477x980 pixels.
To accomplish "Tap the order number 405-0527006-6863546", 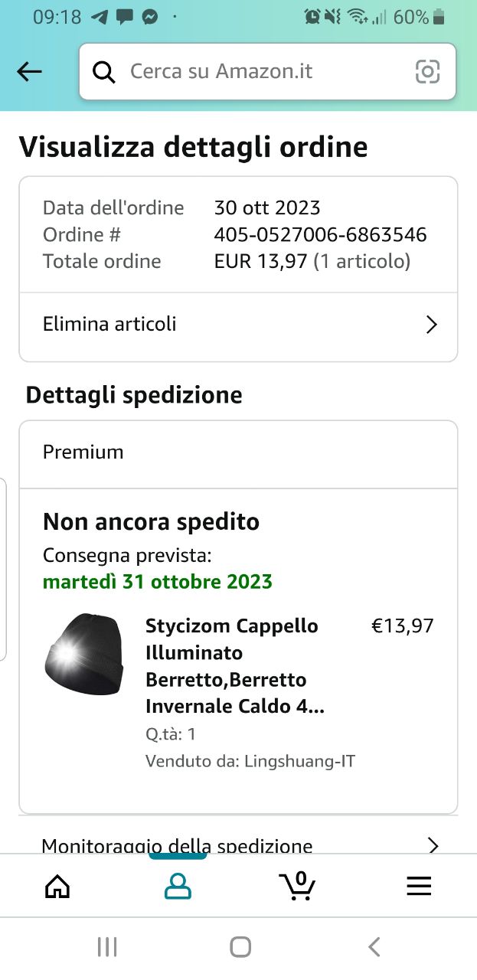I will click(x=320, y=234).
